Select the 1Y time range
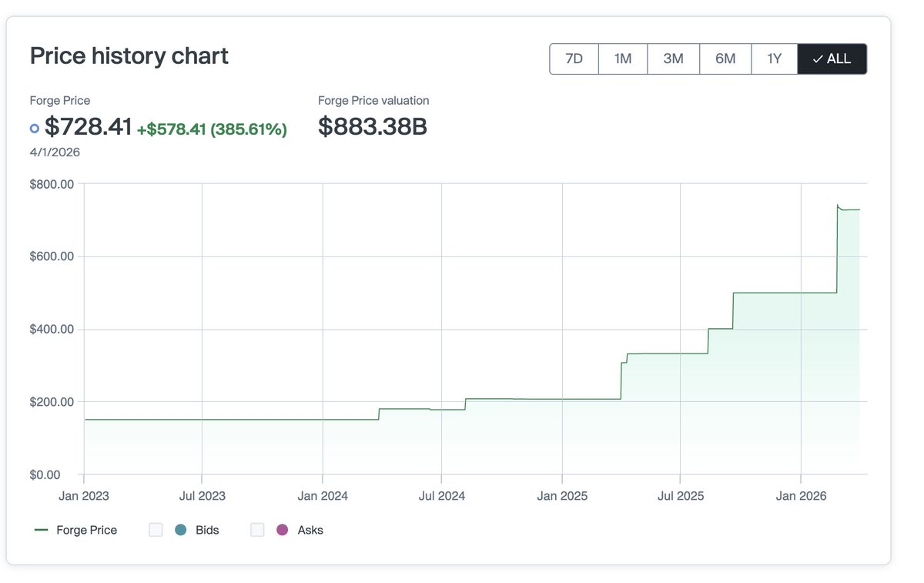Screen dimensions: 924x583 coord(775,59)
